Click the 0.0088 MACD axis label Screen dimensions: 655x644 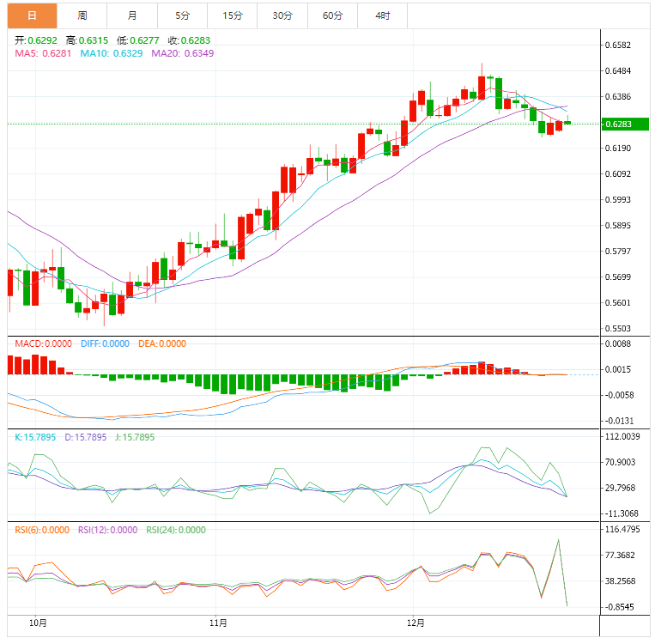(618, 343)
